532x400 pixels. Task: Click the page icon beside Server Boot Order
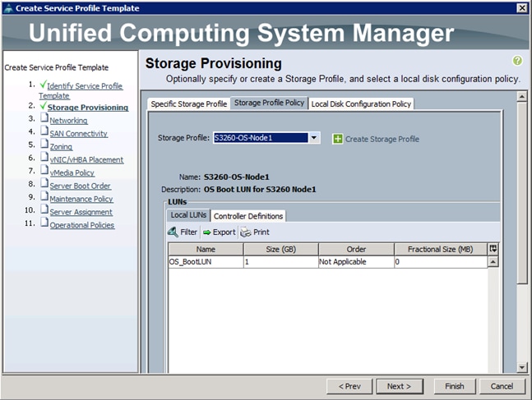tap(44, 182)
